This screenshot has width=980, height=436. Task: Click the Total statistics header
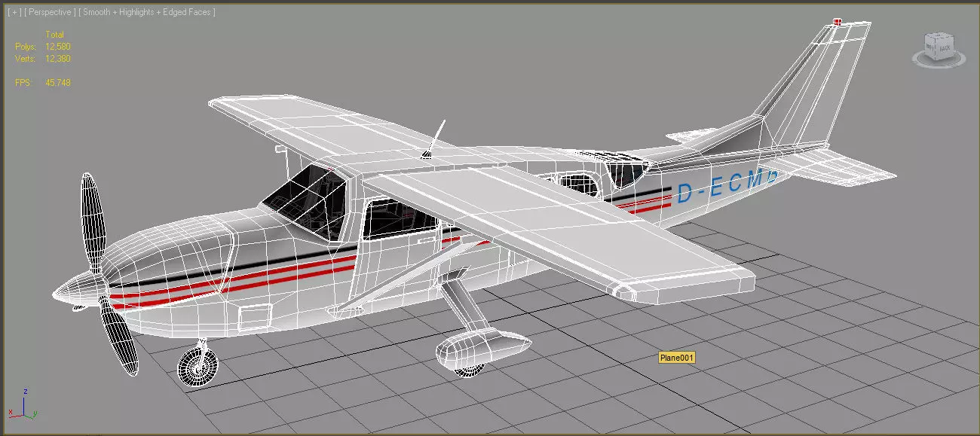tap(54, 35)
